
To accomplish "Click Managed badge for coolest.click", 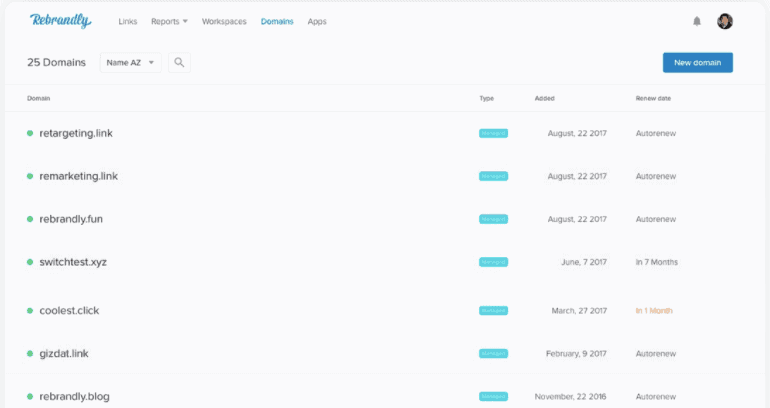I will (494, 310).
